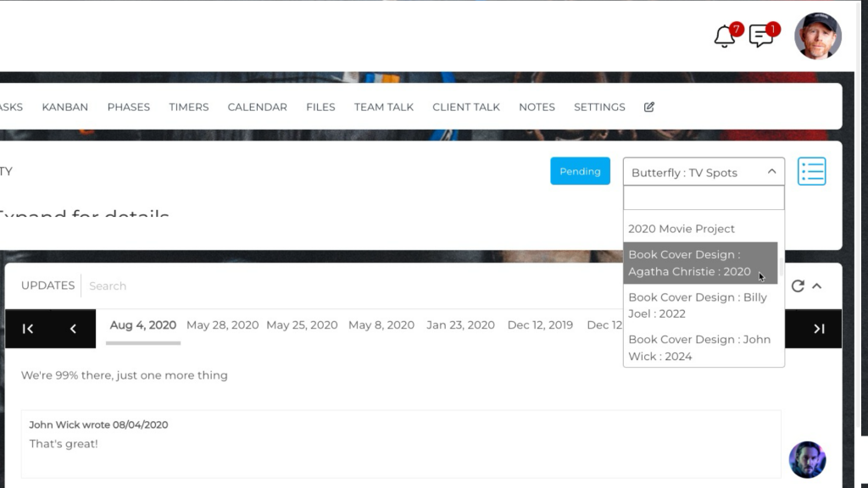Viewport: 868px width, 488px height.
Task: Open the checklist view icon
Action: pyautogui.click(x=811, y=171)
